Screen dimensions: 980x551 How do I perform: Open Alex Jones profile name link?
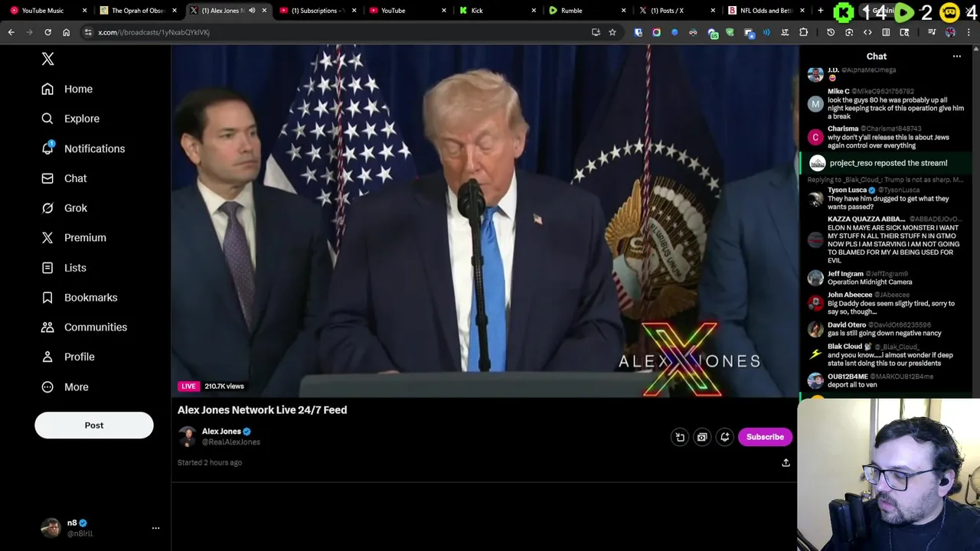221,432
